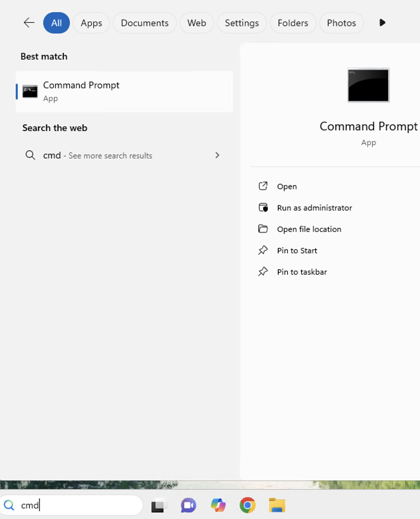Switch to the Web filter tab
This screenshot has height=519, width=420.
coord(197,23)
